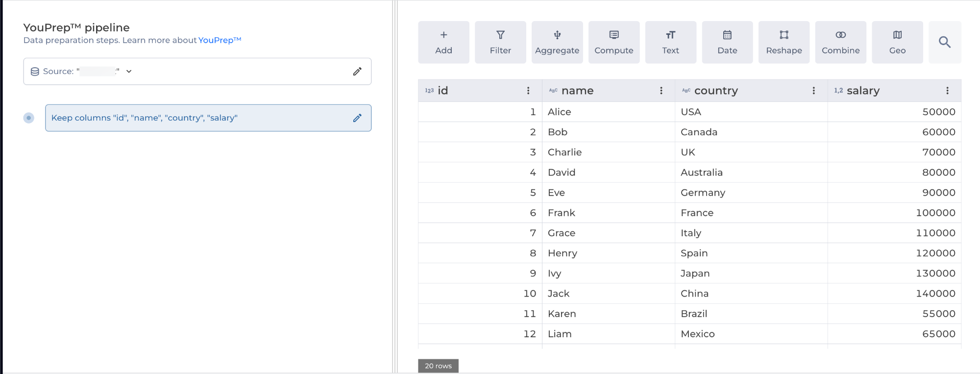Select the Keep columns pipeline step
Viewport: 980px width, 374px height.
click(x=196, y=118)
